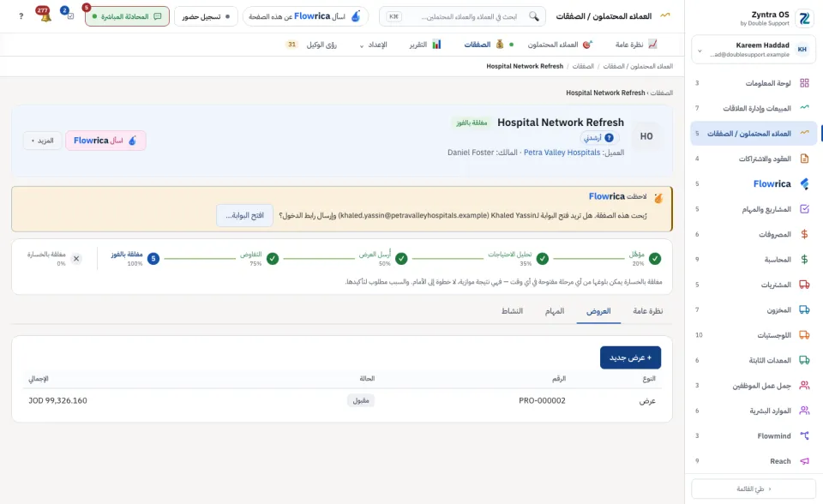The width and height of the screenshot is (823, 504).
Task: Click the Reach megaphone icon
Action: click(804, 461)
